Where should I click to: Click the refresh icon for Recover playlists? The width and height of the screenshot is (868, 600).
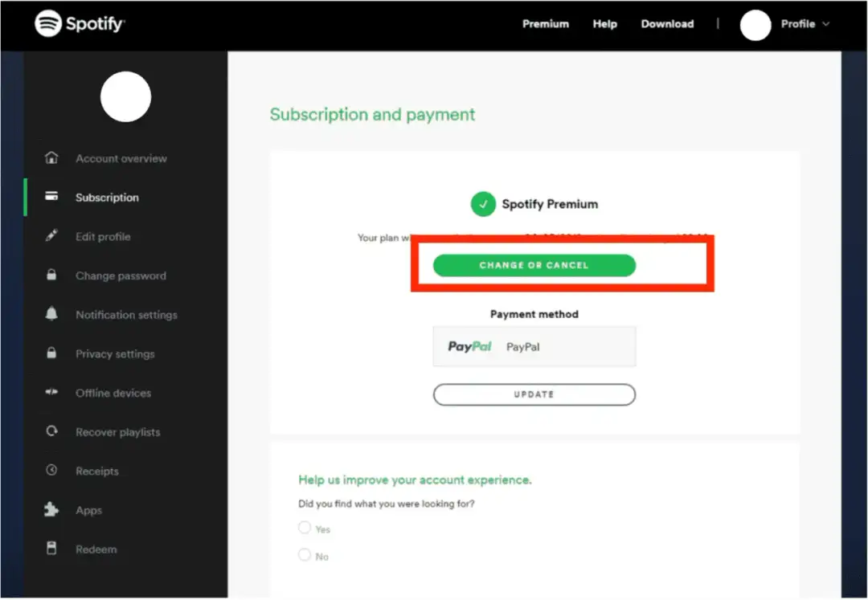pyautogui.click(x=51, y=432)
